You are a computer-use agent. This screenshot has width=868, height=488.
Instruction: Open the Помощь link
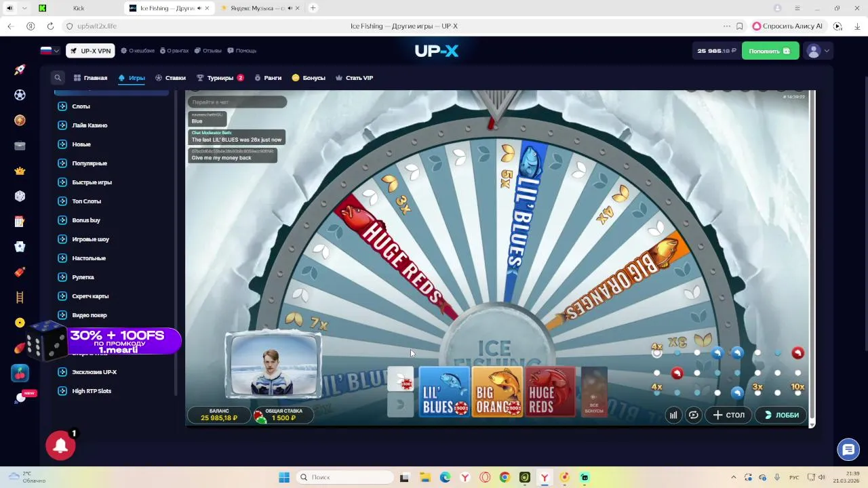click(x=241, y=51)
